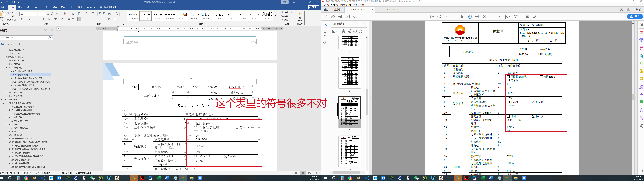
Task: Go to next page in Acrobat
Action: pos(439,17)
